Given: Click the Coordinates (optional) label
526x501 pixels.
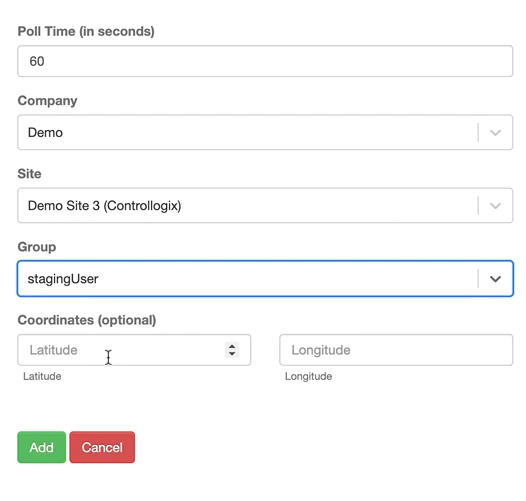Looking at the screenshot, I should (87, 320).
